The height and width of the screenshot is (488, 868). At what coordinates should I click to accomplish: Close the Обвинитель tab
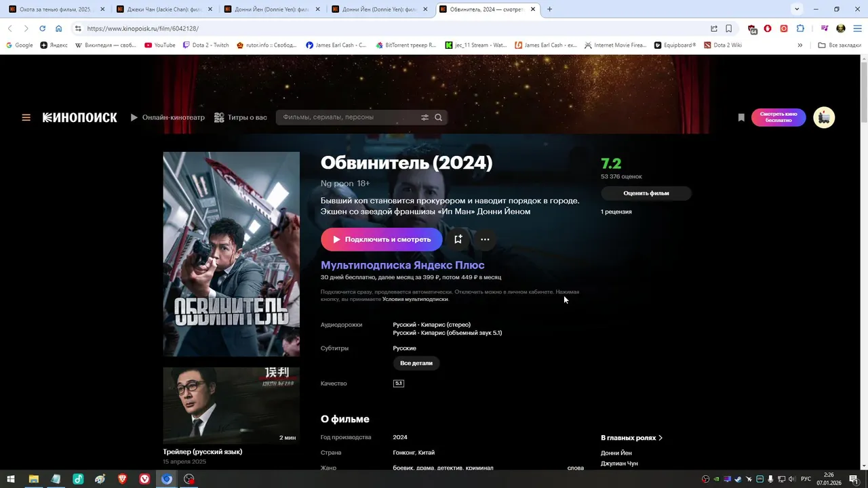pos(533,9)
